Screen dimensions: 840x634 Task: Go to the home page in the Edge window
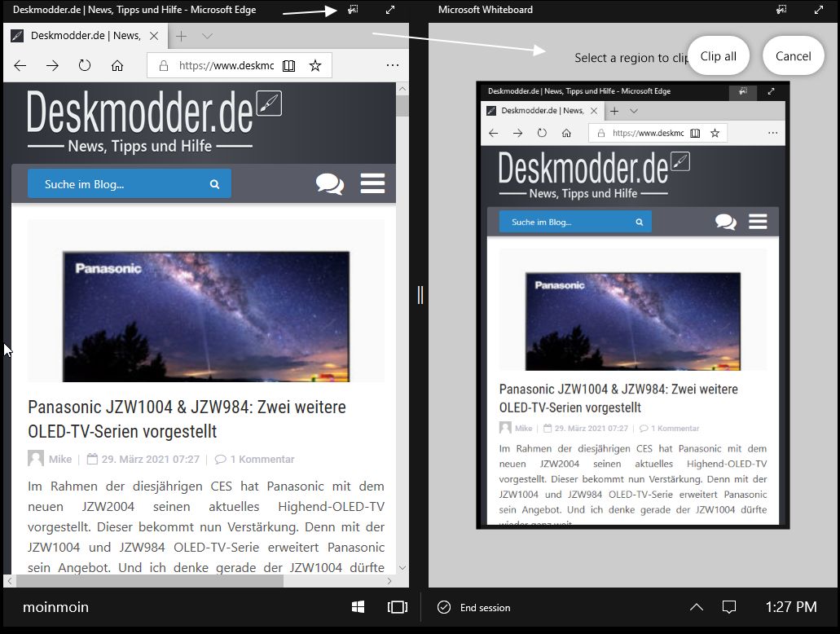tap(117, 65)
